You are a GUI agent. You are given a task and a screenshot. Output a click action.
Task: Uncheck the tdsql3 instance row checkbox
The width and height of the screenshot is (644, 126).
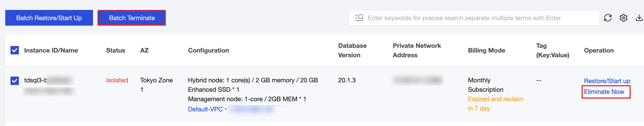coord(15,81)
